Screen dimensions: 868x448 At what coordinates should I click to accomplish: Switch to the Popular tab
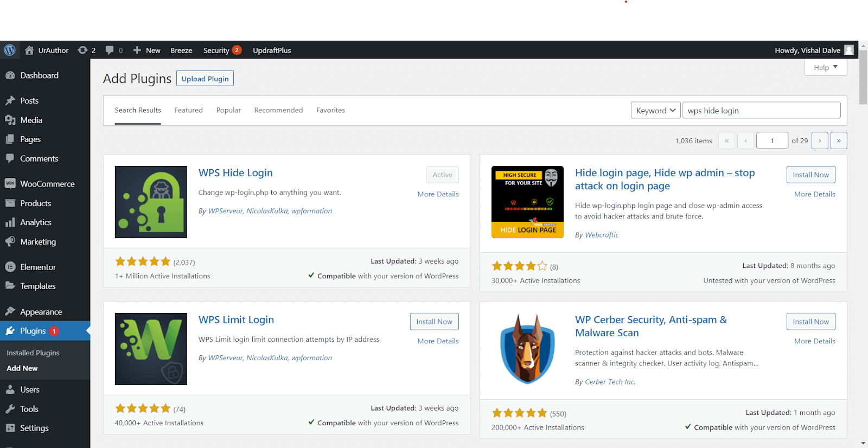click(x=228, y=110)
